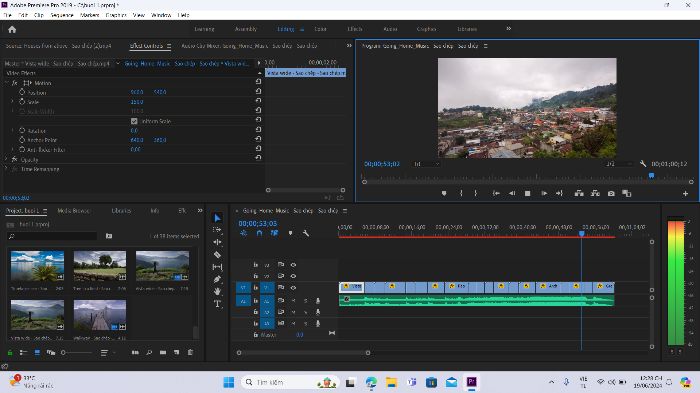The height and width of the screenshot is (393, 700).
Task: Open Program monitor Button Editor plus icon
Action: pos(685,193)
